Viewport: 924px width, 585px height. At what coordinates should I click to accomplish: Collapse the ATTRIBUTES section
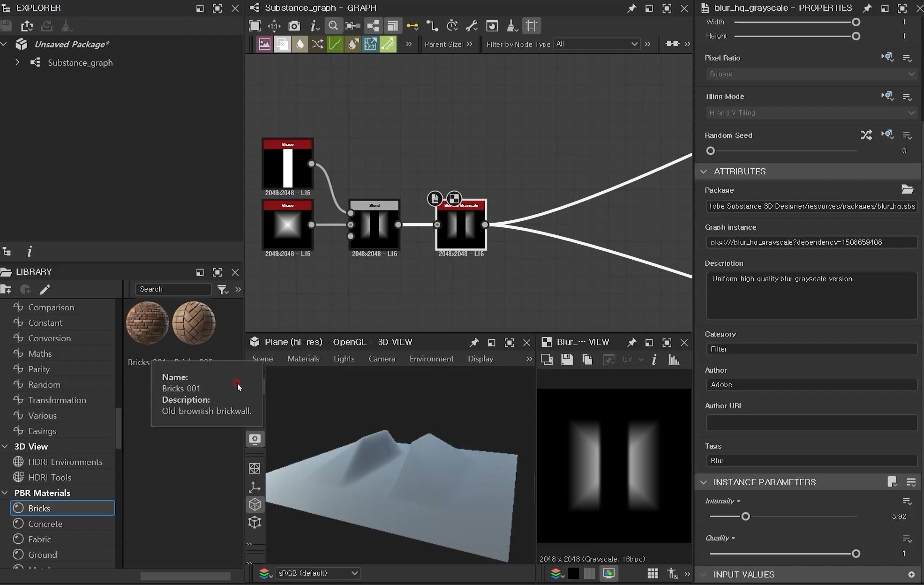(704, 172)
